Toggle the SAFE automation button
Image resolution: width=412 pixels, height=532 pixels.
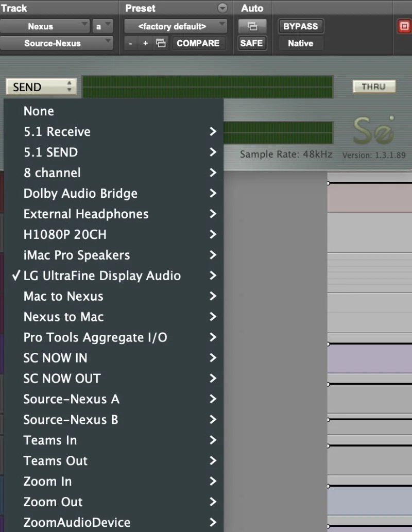(x=251, y=43)
